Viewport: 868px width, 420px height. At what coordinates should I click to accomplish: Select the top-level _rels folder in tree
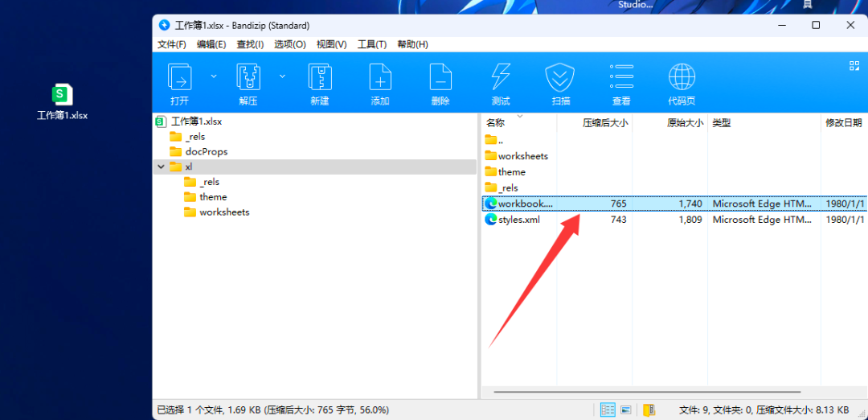click(x=195, y=136)
